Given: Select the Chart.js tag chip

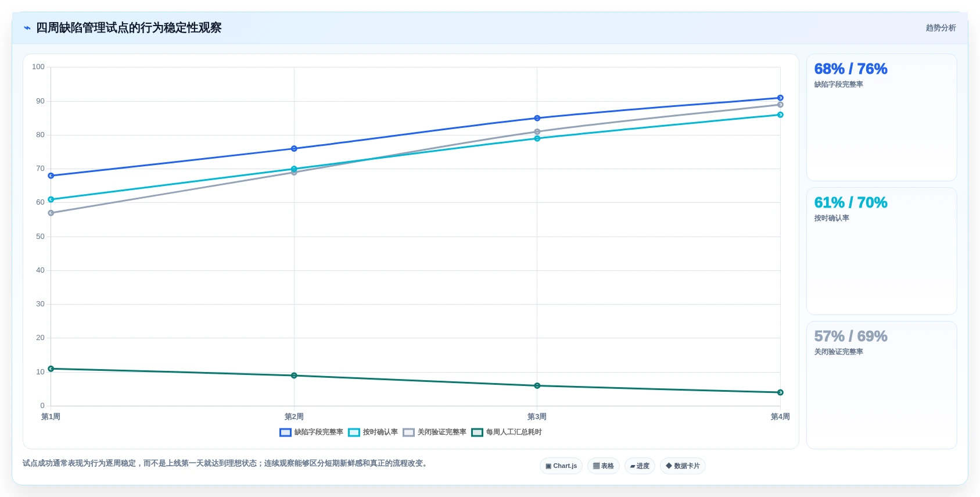Looking at the screenshot, I should (x=561, y=466).
